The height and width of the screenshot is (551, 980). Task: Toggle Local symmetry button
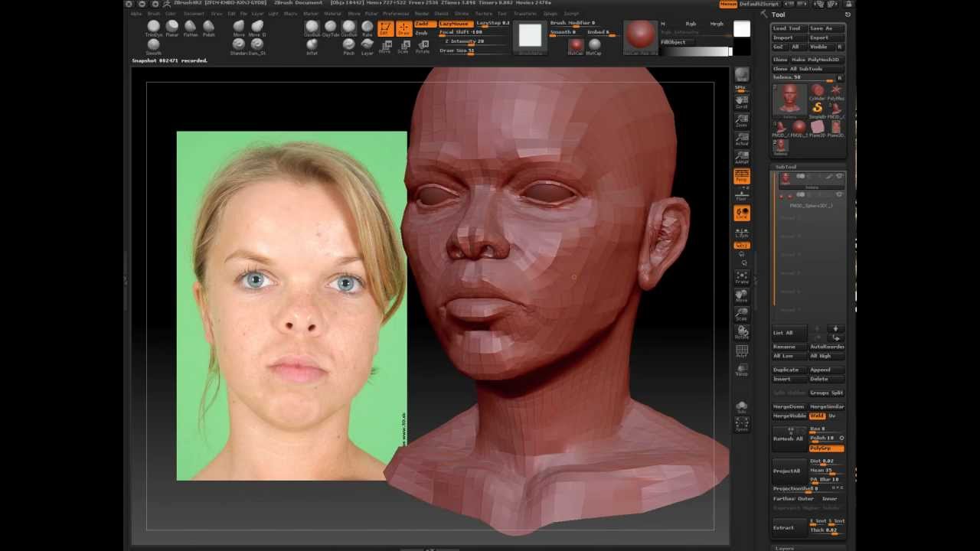pyautogui.click(x=741, y=214)
